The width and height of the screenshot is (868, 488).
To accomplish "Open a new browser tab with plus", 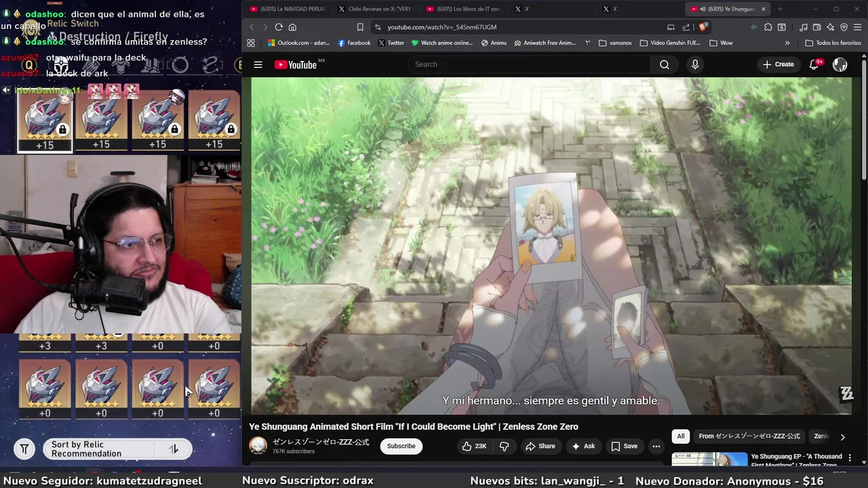I will pyautogui.click(x=780, y=9).
